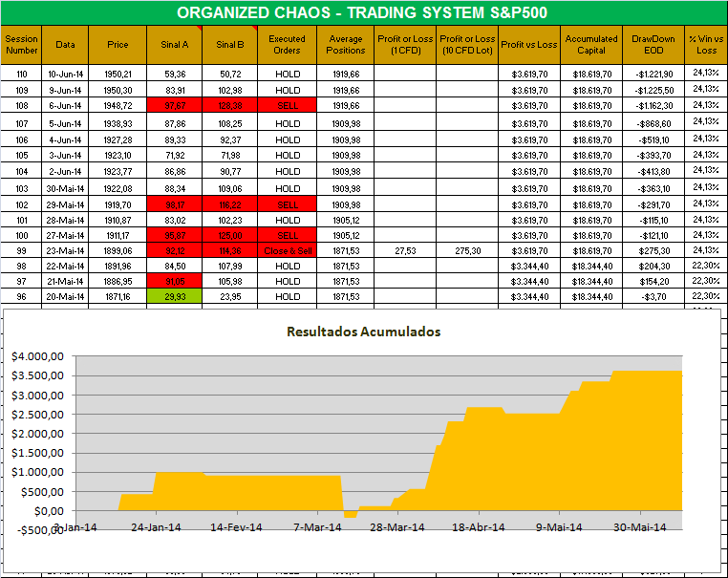Select date cell 2-Jun-14

pos(65,171)
